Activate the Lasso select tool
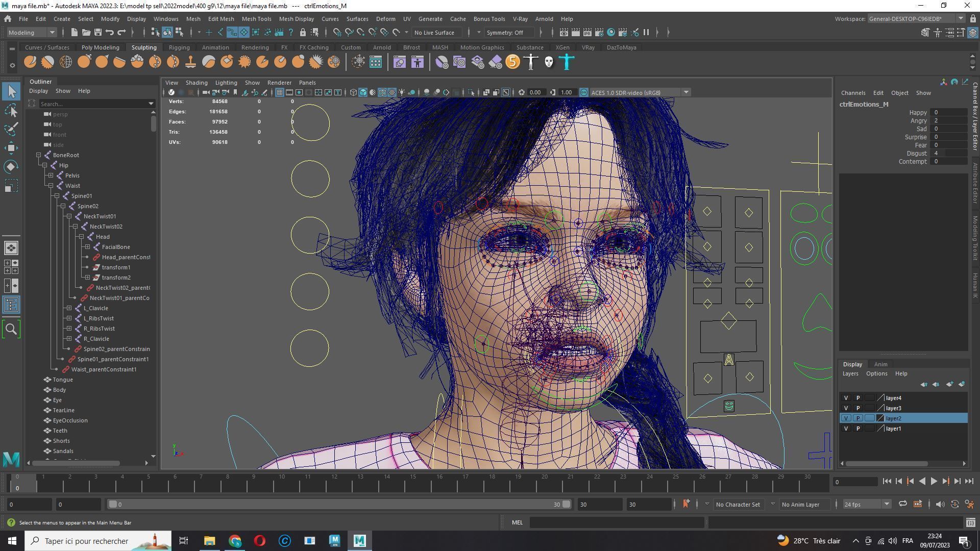Viewport: 980px width, 551px height. 11,110
